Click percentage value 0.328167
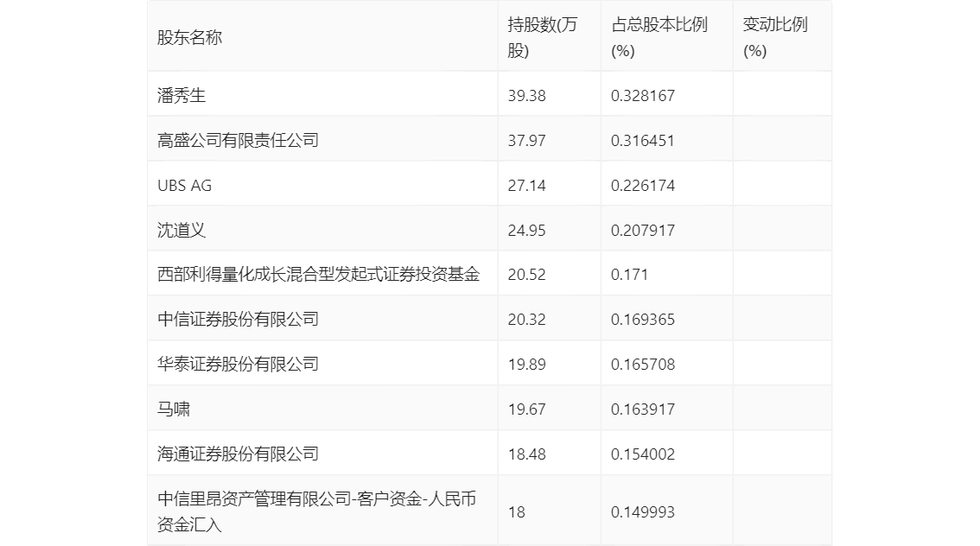 [x=643, y=96]
